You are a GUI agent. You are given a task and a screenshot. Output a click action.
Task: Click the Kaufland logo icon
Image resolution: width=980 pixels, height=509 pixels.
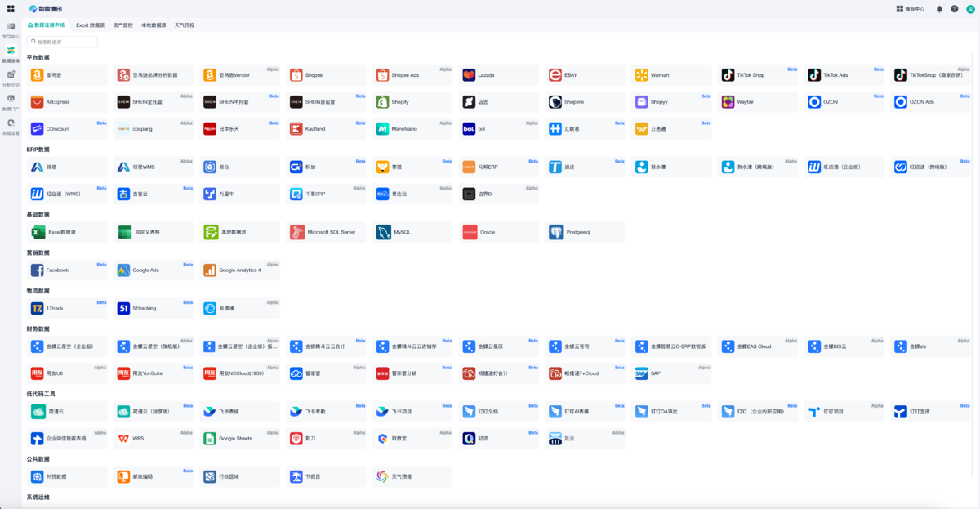coord(296,129)
